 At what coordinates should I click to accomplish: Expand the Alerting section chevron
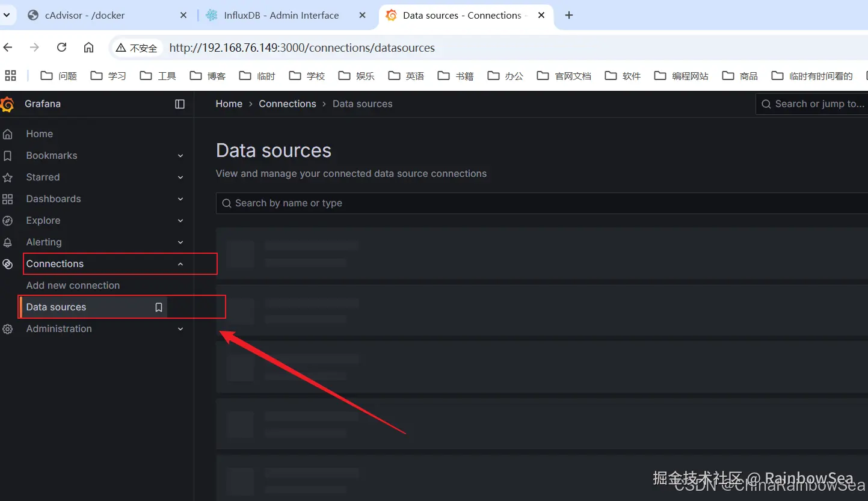(x=180, y=242)
